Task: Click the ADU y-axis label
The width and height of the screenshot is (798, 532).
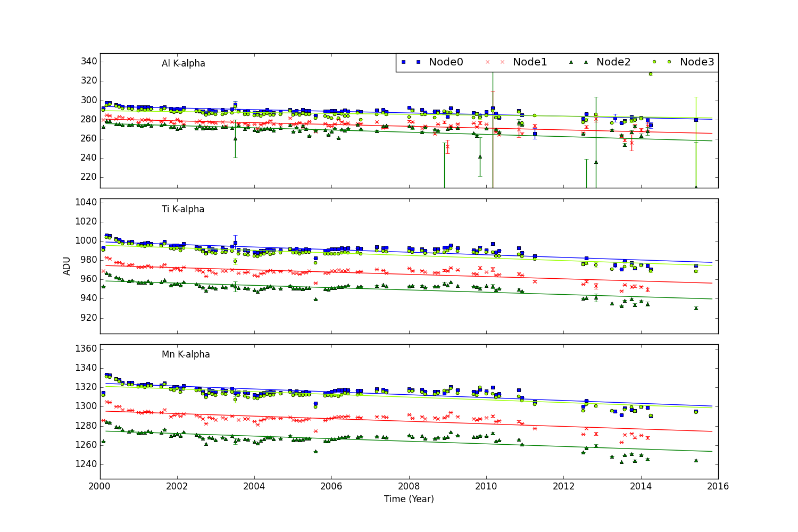Action: [67, 266]
